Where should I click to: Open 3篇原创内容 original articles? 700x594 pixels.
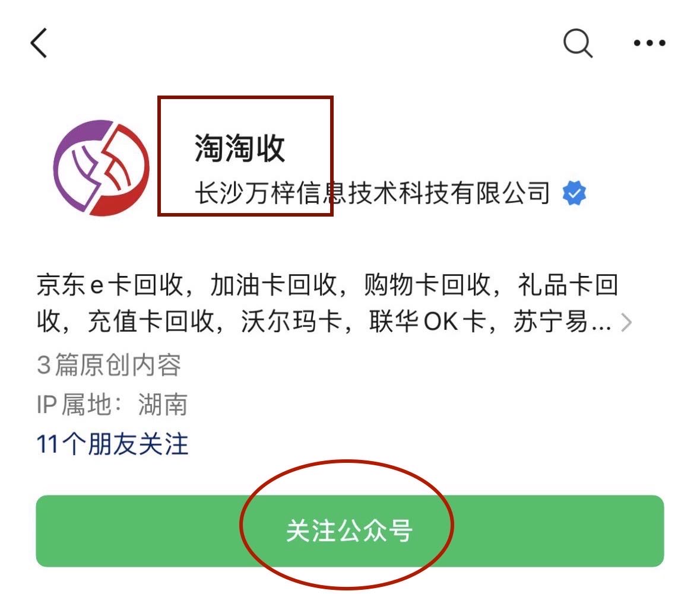click(x=109, y=365)
